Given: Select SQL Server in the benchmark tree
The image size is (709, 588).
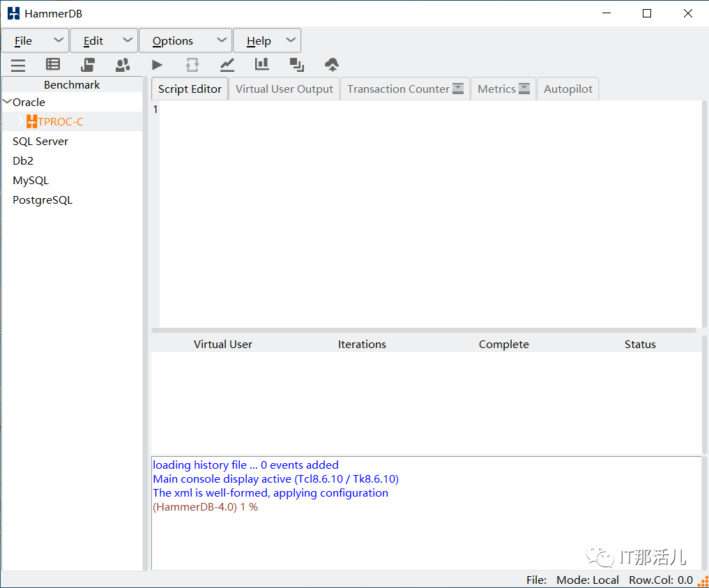Looking at the screenshot, I should pyautogui.click(x=40, y=141).
